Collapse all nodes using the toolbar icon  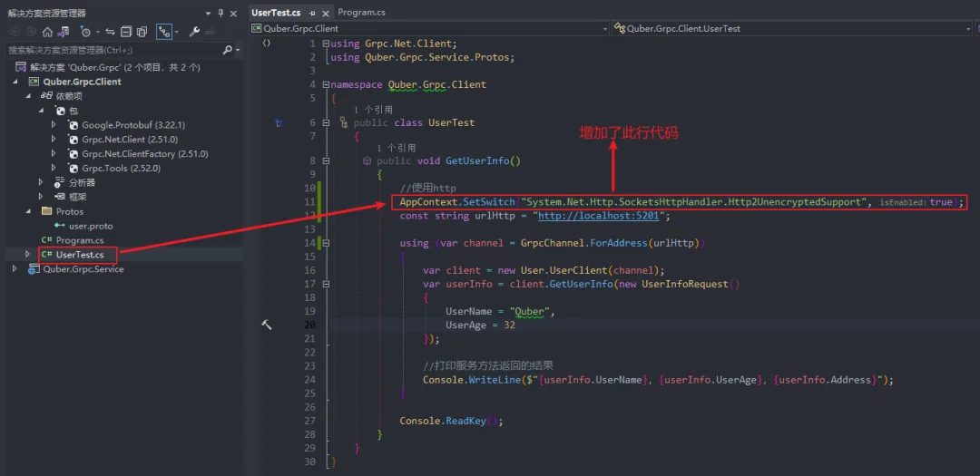click(125, 32)
